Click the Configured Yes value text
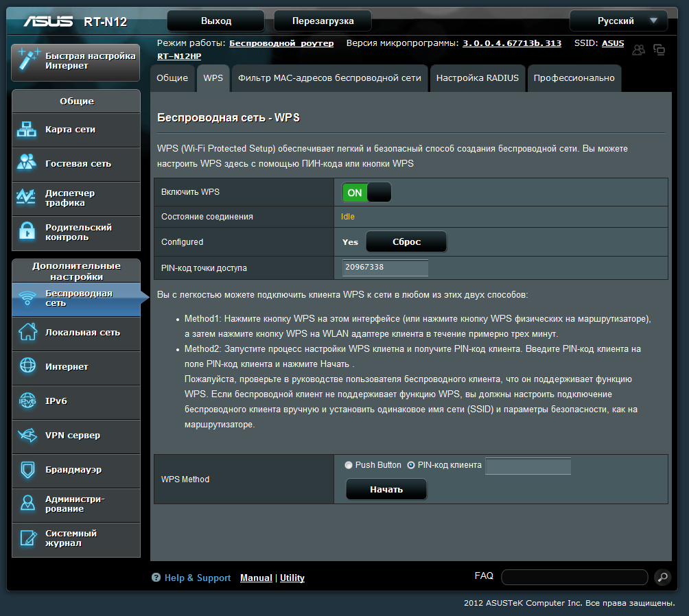 [x=350, y=242]
